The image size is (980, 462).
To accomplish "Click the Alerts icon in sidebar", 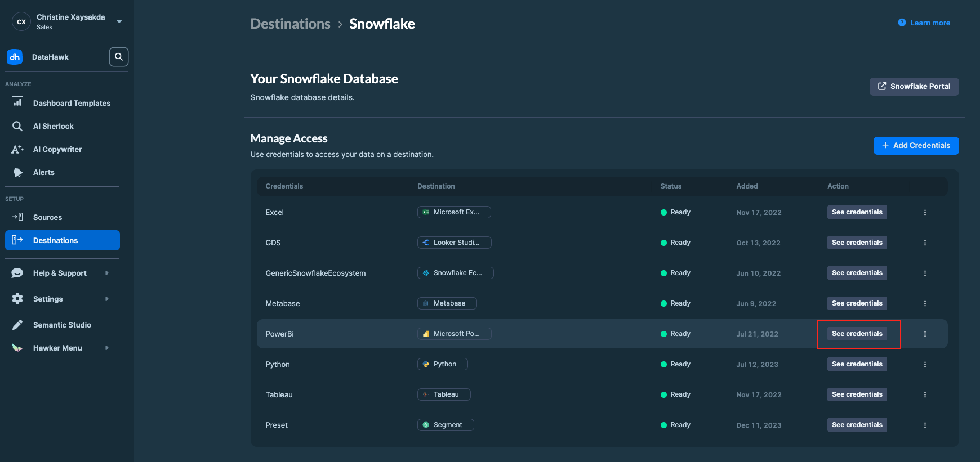I will 18,172.
